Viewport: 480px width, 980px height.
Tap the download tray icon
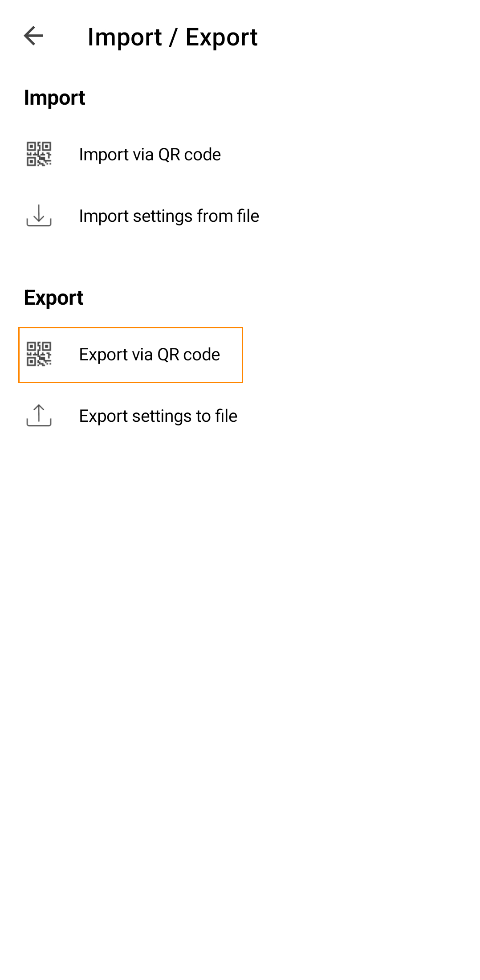[x=39, y=216]
